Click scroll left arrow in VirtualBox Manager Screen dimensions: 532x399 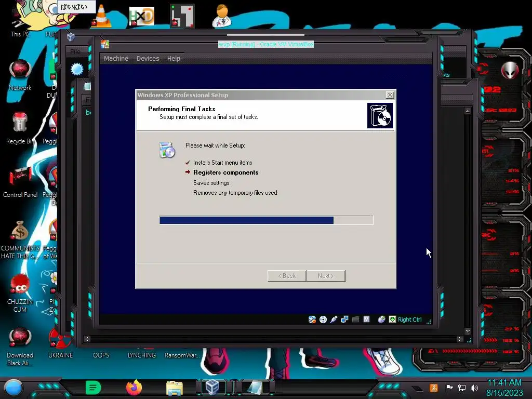[x=87, y=339]
